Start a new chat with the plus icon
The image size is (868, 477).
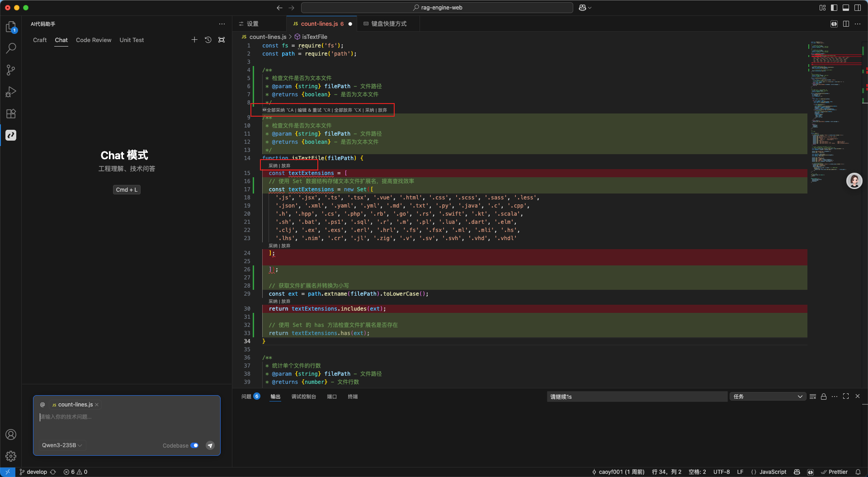point(194,40)
